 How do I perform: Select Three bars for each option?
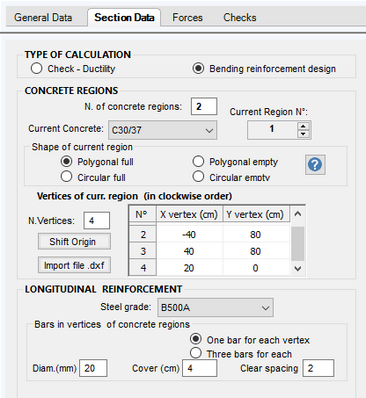coord(241,354)
